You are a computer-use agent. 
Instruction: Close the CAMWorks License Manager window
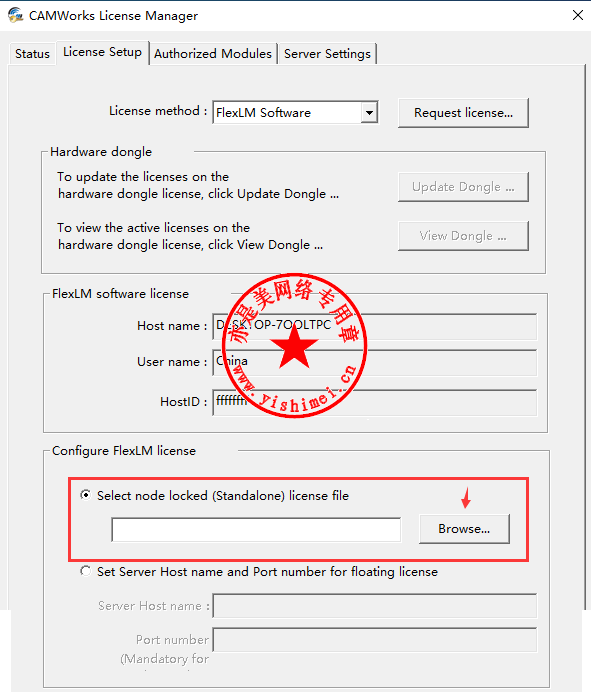click(578, 15)
